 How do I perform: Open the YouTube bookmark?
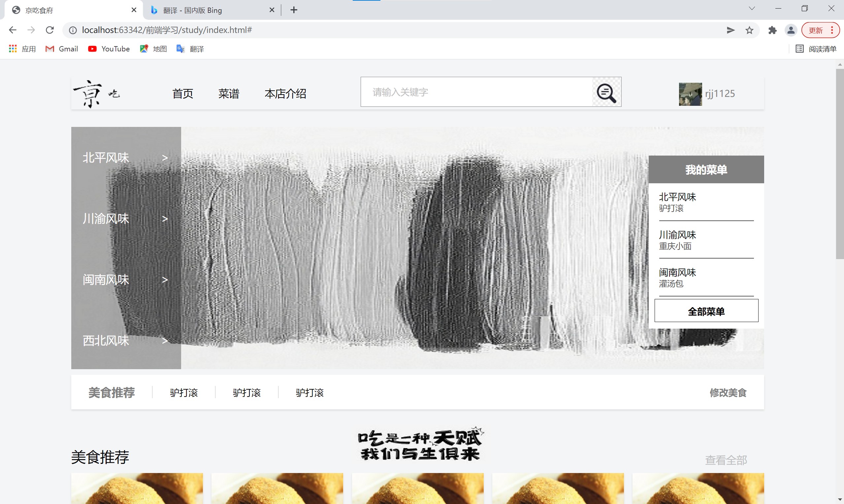(109, 49)
